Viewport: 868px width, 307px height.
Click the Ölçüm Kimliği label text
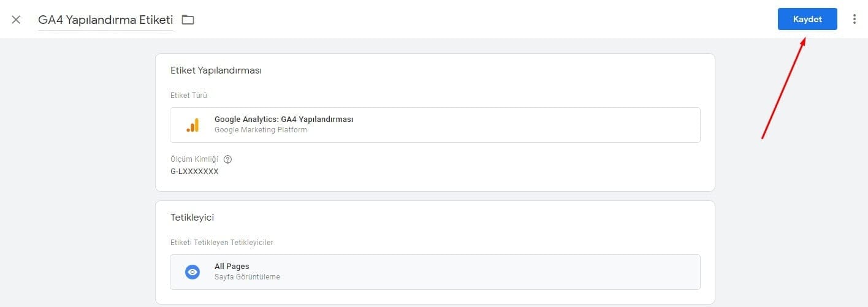tap(194, 159)
